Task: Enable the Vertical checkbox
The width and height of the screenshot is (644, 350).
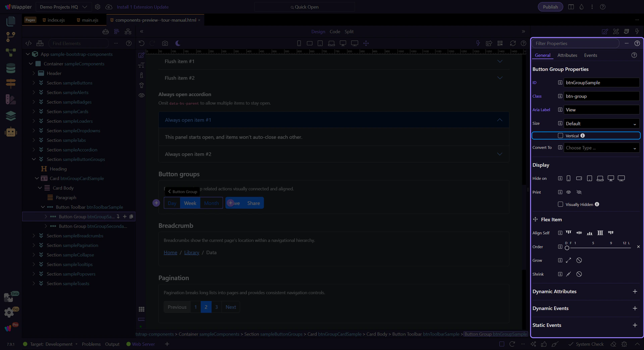Action: [x=560, y=135]
